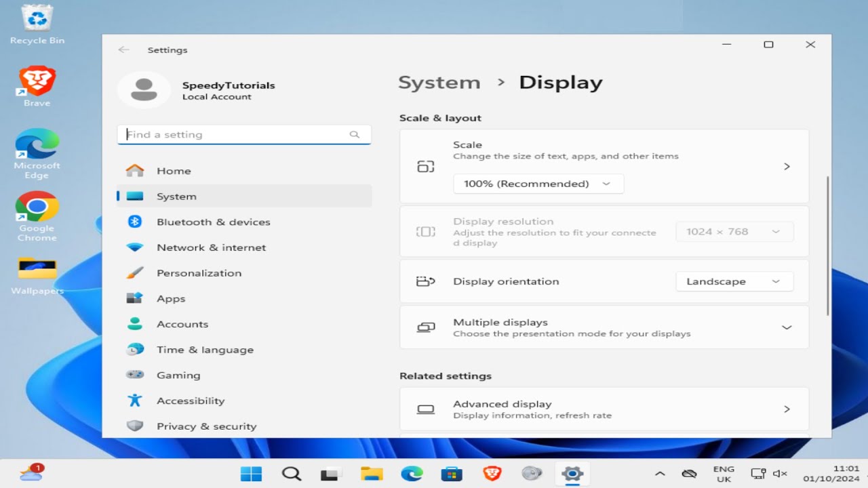Click the Scale icon
Image resolution: width=868 pixels, height=488 pixels.
point(425,166)
